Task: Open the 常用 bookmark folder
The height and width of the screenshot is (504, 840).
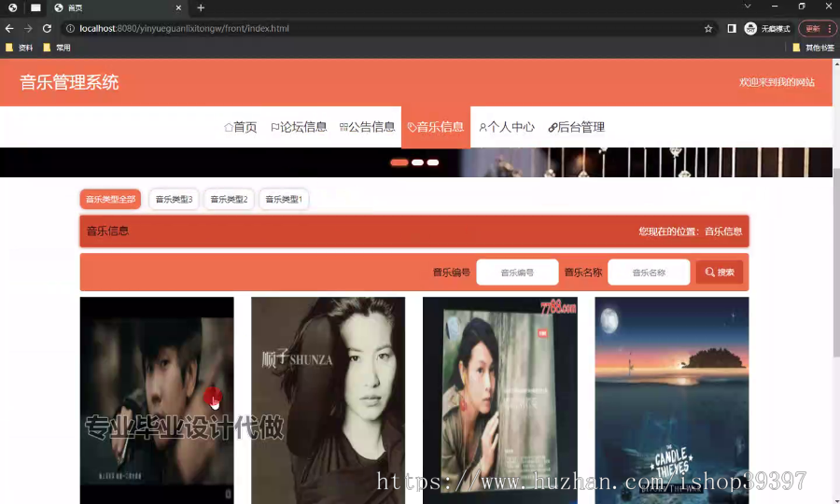Action: click(x=57, y=48)
